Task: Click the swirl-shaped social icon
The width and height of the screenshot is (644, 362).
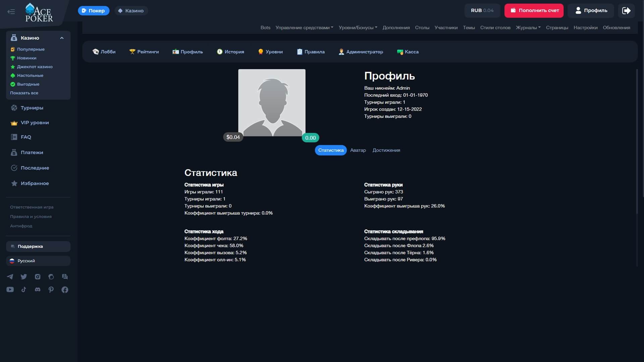Action: 51,277
